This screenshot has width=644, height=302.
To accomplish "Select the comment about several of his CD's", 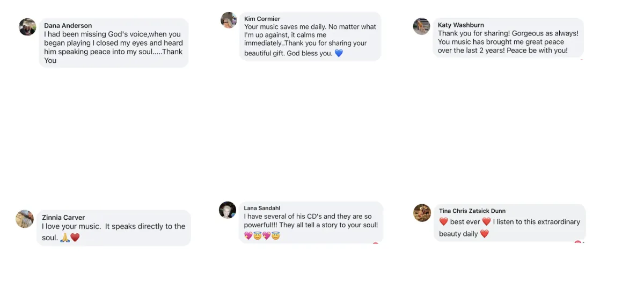I will pyautogui.click(x=311, y=221).
